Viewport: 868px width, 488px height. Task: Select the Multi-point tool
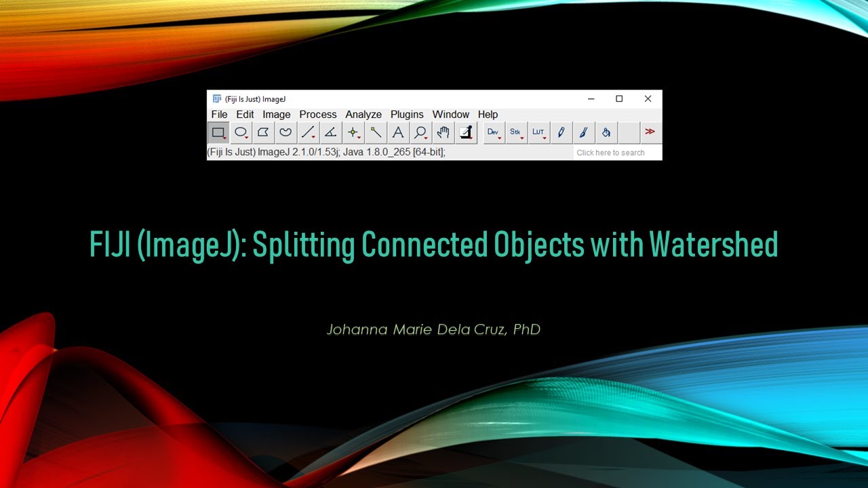pos(353,132)
